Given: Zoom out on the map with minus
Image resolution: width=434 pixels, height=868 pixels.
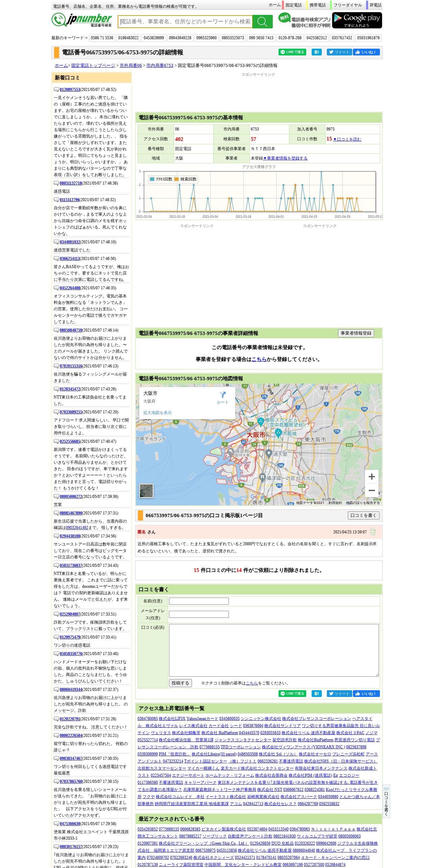Looking at the screenshot, I should pos(372,490).
